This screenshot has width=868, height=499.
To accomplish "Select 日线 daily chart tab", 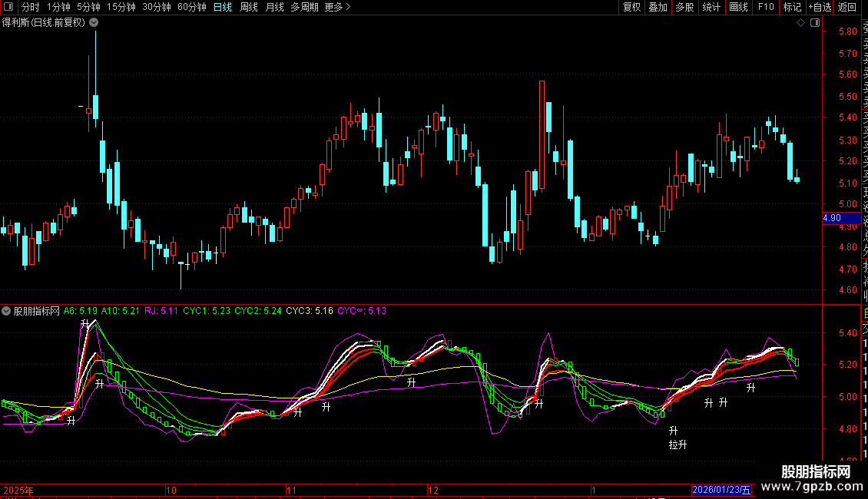I will point(223,7).
